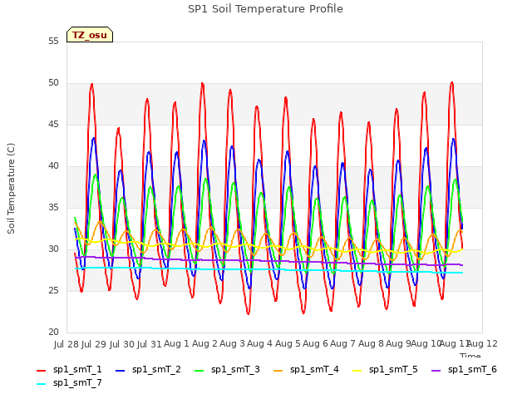Click the Aug 8 x-axis label
The image size is (532, 399).
[371, 343]
